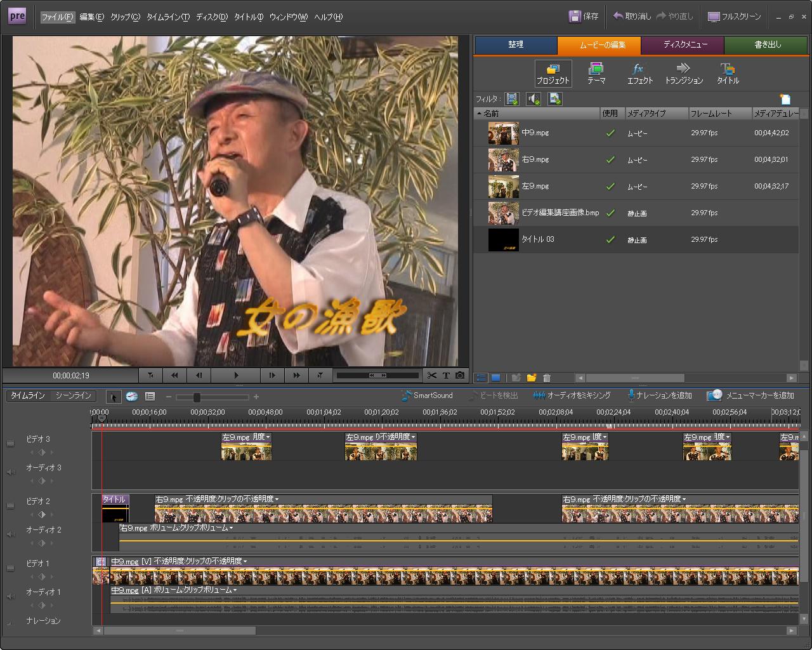Select the scissors split clip tool
The height and width of the screenshot is (650, 812).
(432, 376)
